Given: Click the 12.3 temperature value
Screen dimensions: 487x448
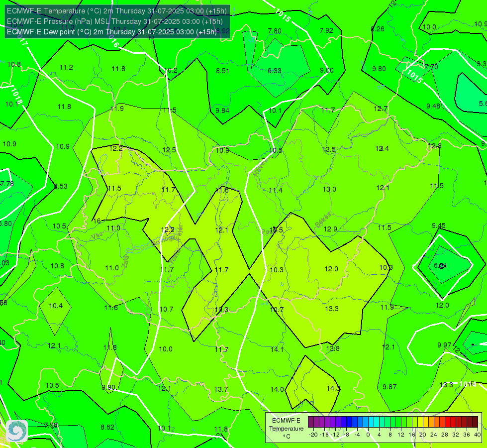Looking at the screenshot, I should (168, 230).
